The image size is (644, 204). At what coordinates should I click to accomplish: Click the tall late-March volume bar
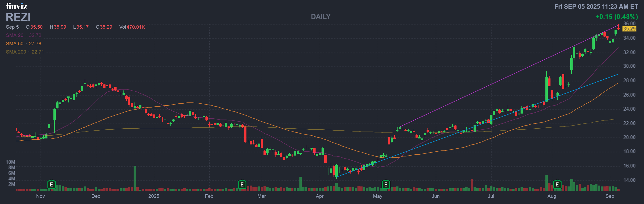pyautogui.click(x=301, y=184)
